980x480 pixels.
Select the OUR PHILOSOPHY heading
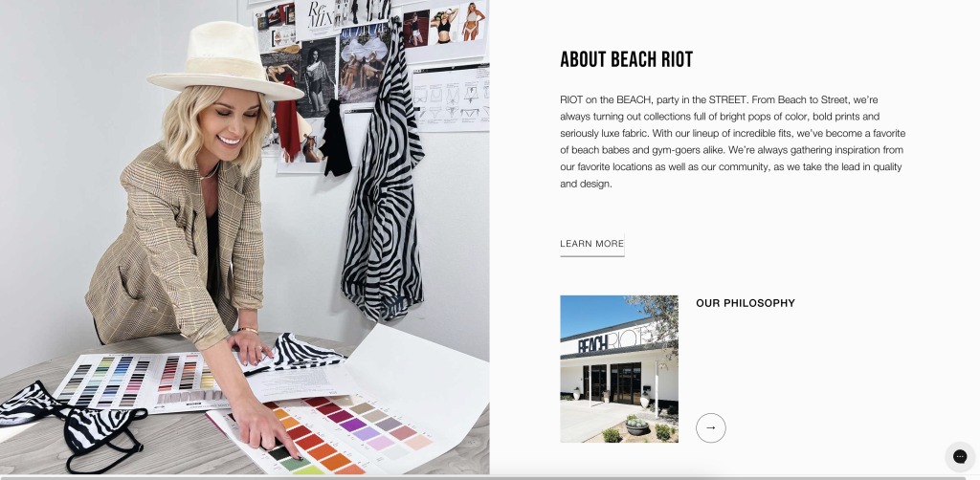pos(745,303)
